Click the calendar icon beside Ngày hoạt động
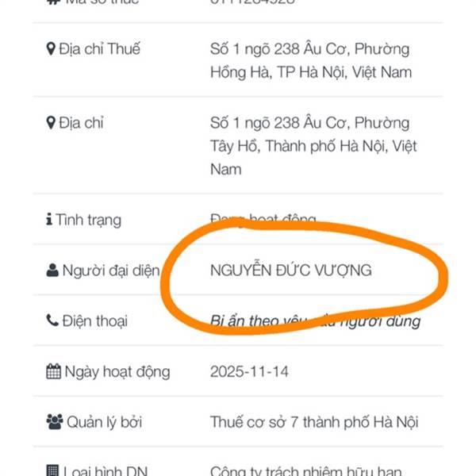This screenshot has width=476, height=476. (53, 371)
